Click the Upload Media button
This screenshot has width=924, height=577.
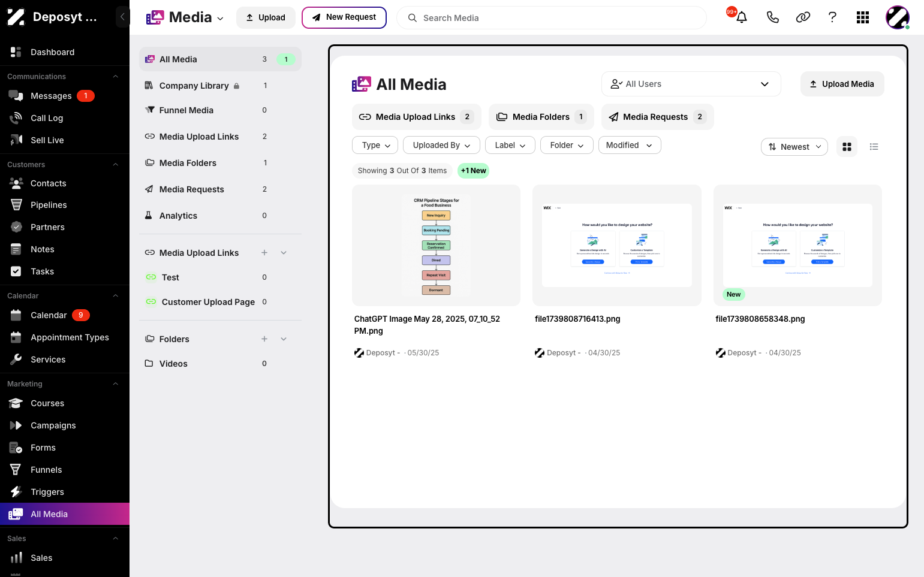pyautogui.click(x=842, y=84)
